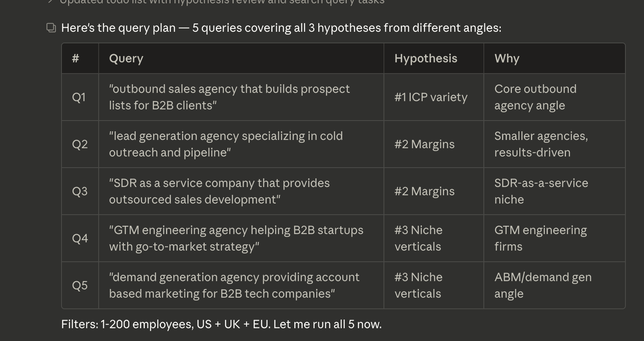The height and width of the screenshot is (341, 644).
Task: Click the outbound sales agency query text
Action: point(229,97)
